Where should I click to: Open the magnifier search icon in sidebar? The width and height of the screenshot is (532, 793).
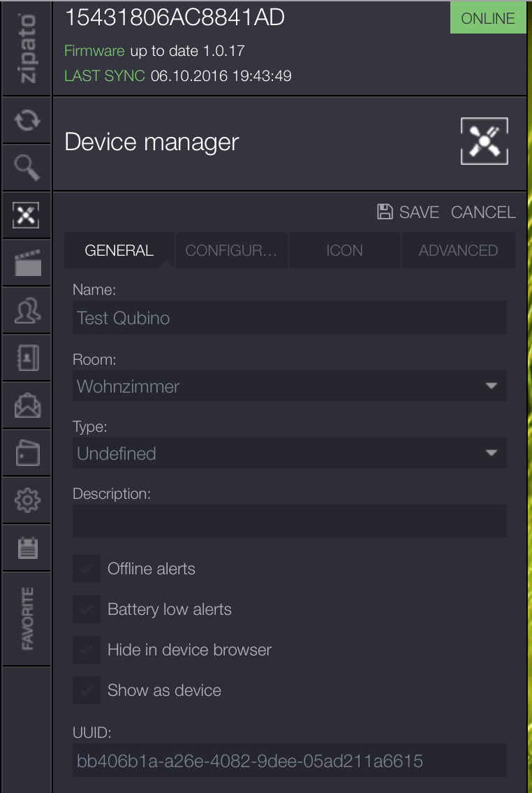coord(27,167)
